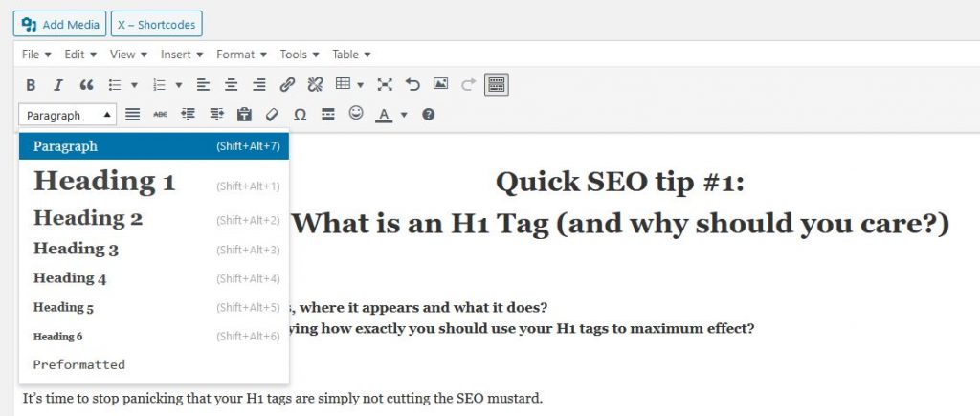The width and height of the screenshot is (980, 416).
Task: Open the Format menu
Action: (x=240, y=55)
